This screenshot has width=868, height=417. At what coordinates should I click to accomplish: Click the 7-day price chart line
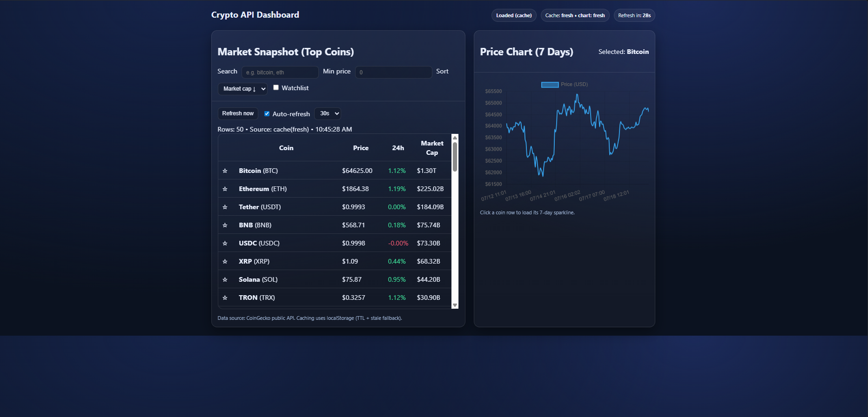click(577, 135)
